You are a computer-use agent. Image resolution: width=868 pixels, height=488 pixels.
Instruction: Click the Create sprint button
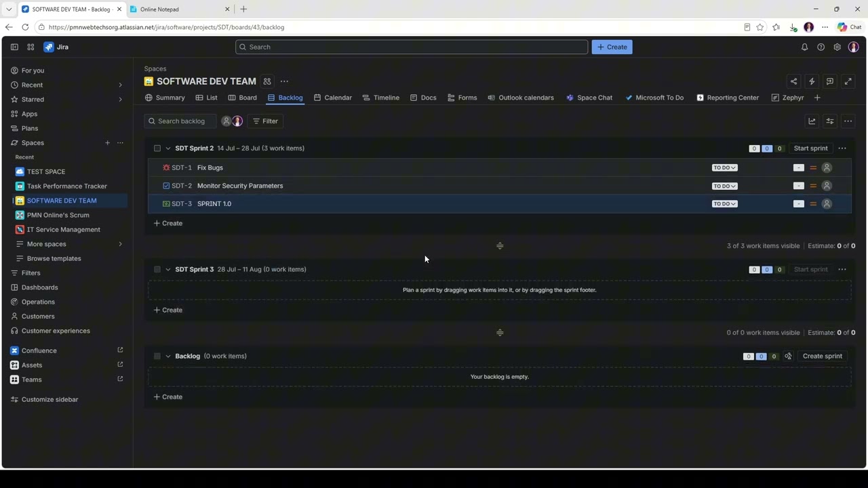click(823, 357)
